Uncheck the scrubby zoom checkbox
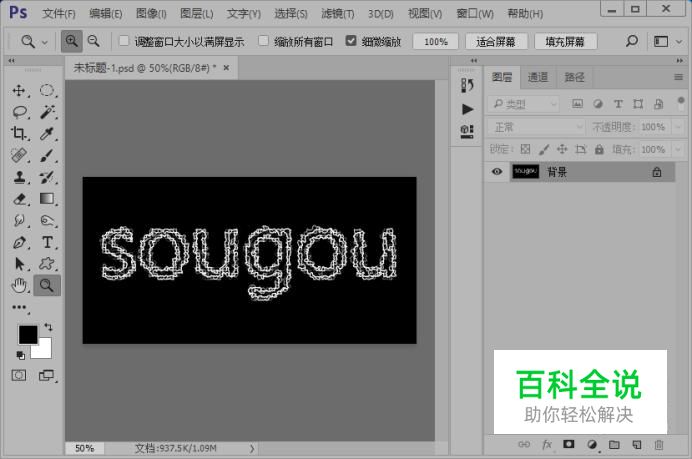Screen dimensions: 692x459 (x=351, y=41)
